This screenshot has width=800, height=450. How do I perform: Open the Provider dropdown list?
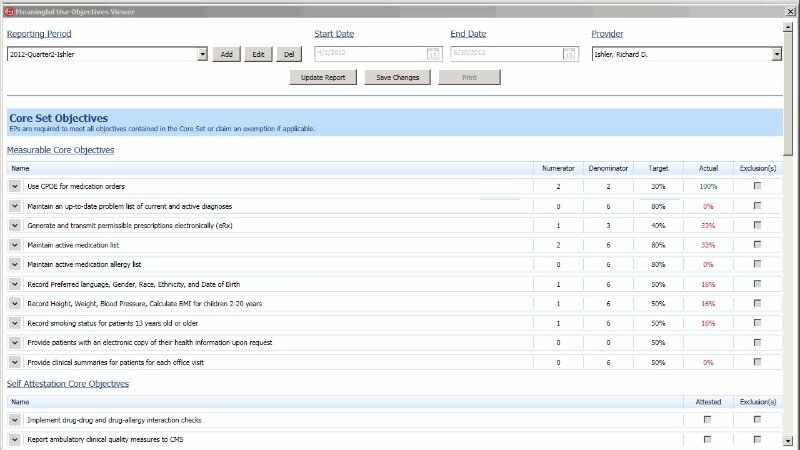776,54
